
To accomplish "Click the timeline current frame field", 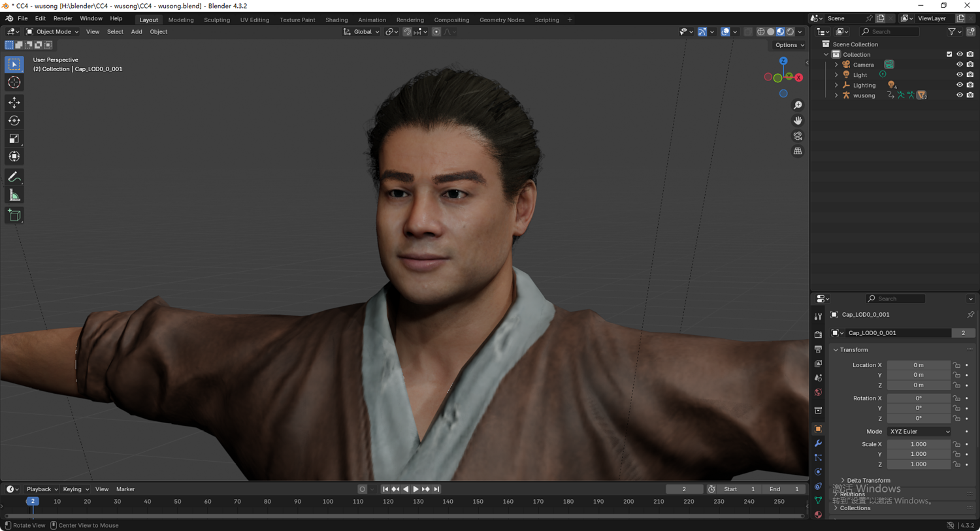I will point(684,489).
